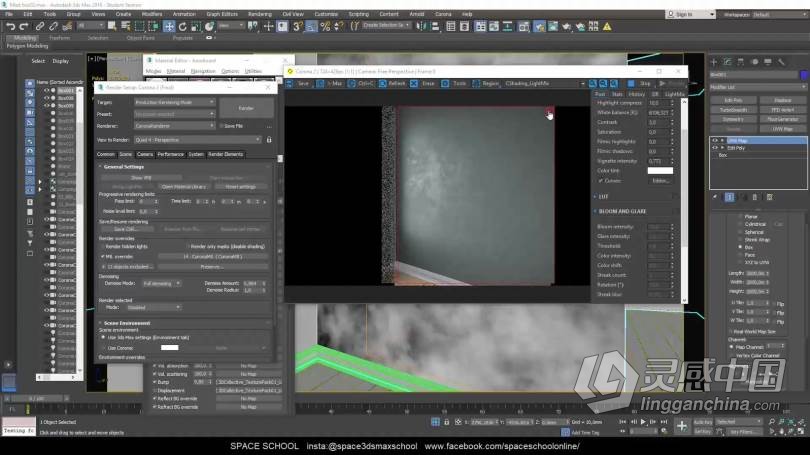Image resolution: width=810 pixels, height=455 pixels.
Task: Toggle visibility eye of UVW Map modifier
Action: 715,140
